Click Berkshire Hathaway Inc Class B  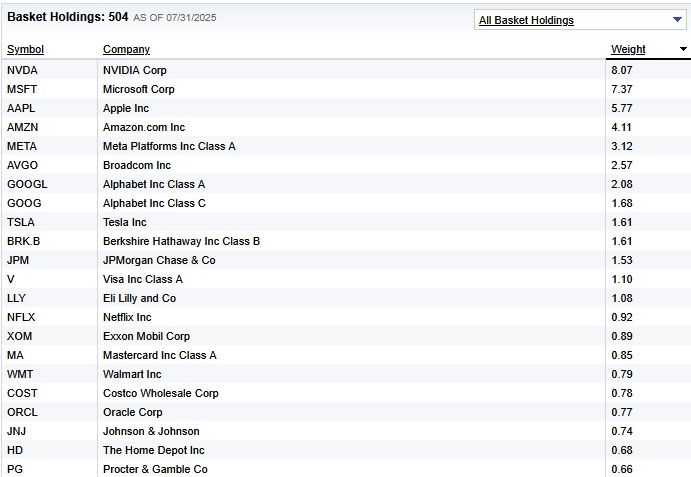[x=182, y=241]
